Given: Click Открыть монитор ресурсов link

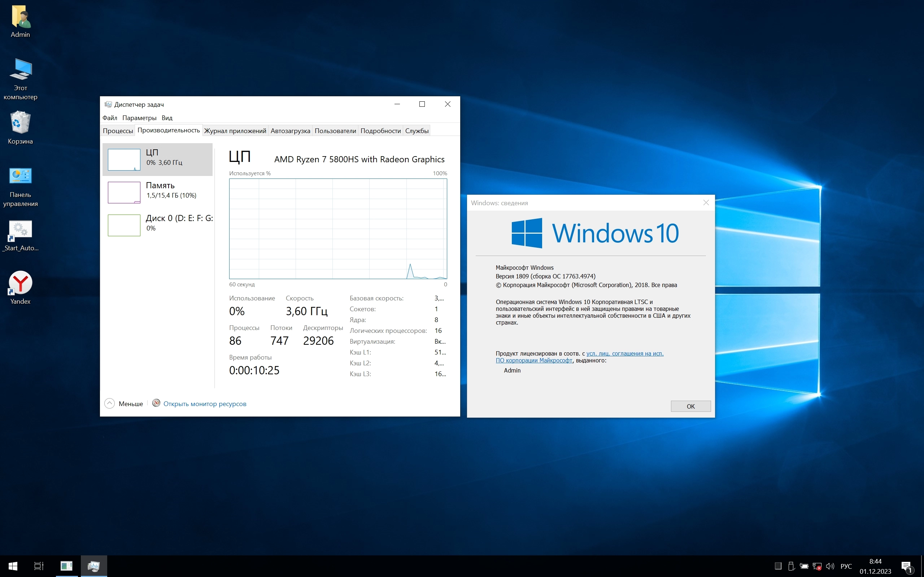Looking at the screenshot, I should click(x=205, y=404).
